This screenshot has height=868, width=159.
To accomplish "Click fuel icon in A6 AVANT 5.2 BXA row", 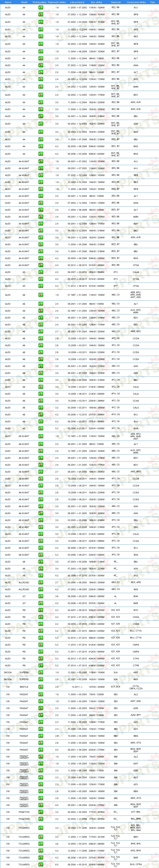I will coord(41,555).
